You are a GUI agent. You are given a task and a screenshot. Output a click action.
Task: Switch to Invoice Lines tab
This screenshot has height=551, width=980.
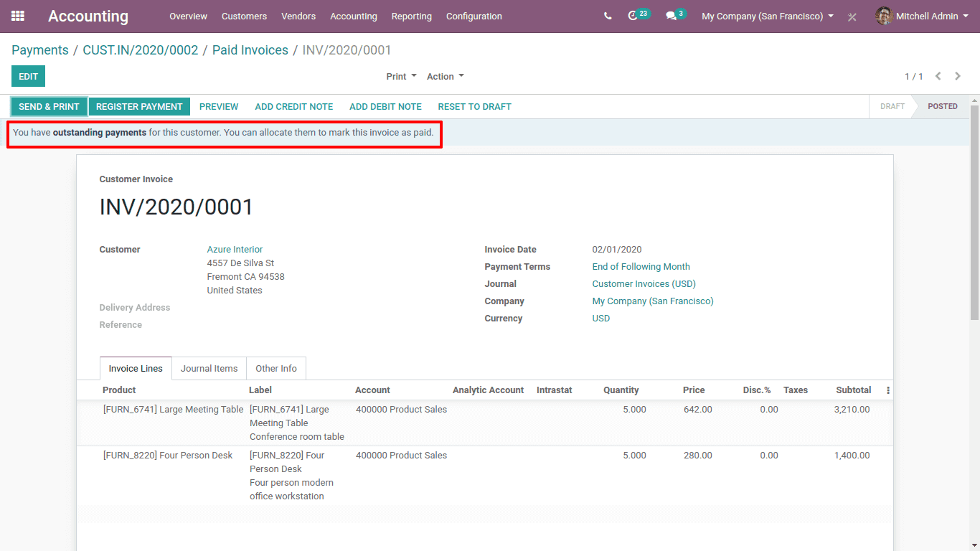136,369
